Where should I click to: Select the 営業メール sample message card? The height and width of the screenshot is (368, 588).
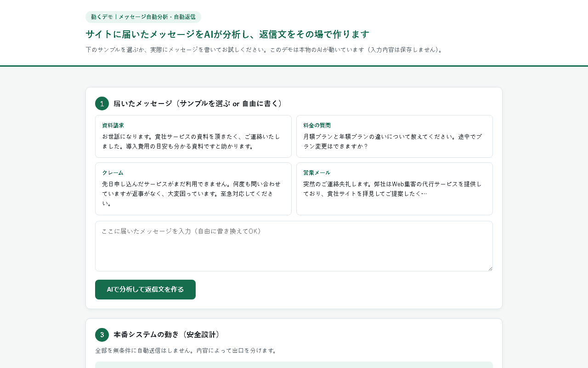point(395,189)
